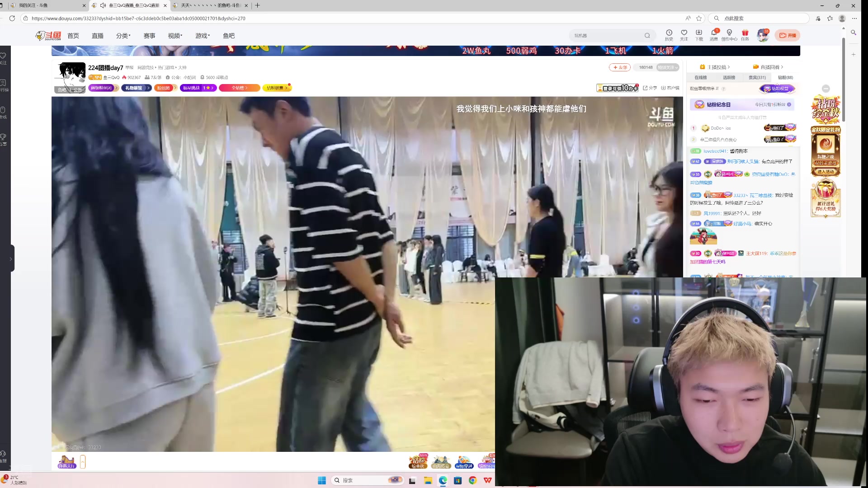The width and height of the screenshot is (868, 488).
Task: Open the 下载 download icon
Action: point(699,33)
